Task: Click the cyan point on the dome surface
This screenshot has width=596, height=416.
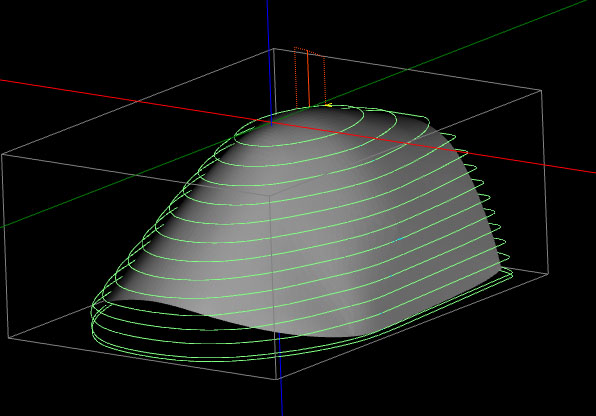Action: click(399, 240)
